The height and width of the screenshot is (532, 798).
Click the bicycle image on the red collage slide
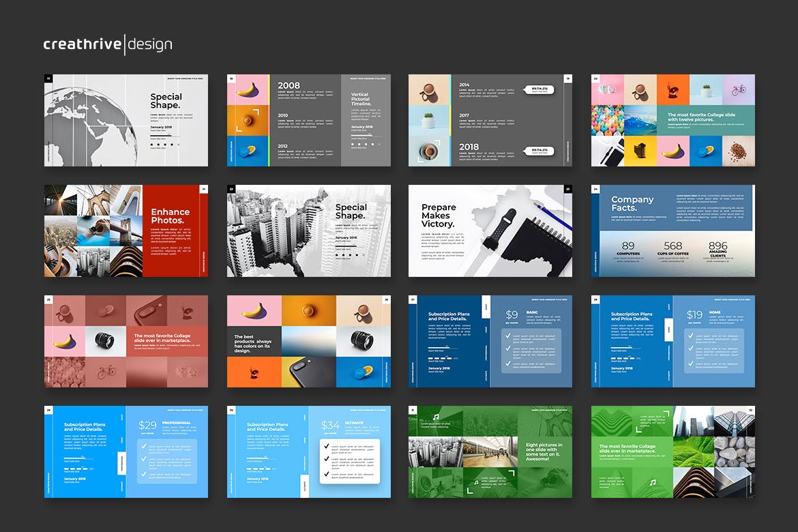pos(106,372)
